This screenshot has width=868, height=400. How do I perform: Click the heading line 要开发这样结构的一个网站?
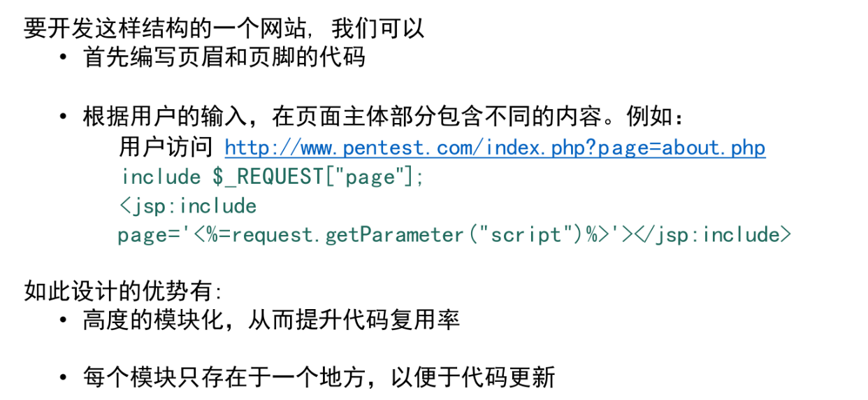pyautogui.click(x=224, y=29)
